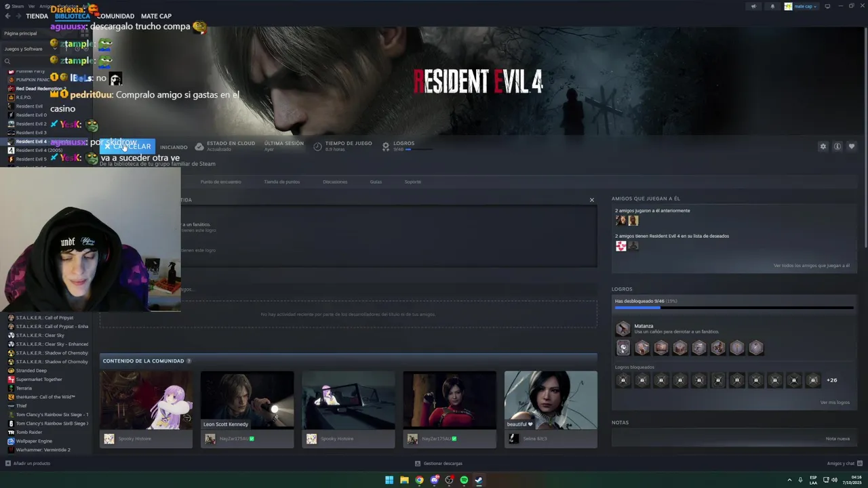Click Página principal in the sidebar
Image resolution: width=868 pixels, height=488 pixels.
(x=20, y=33)
